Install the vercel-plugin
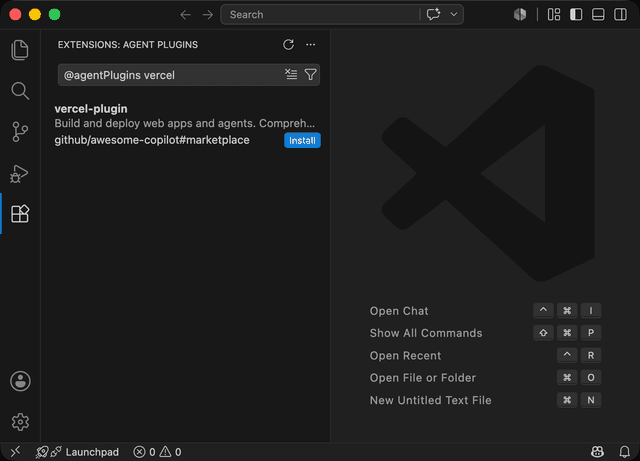This screenshot has width=640, height=461. tap(302, 140)
